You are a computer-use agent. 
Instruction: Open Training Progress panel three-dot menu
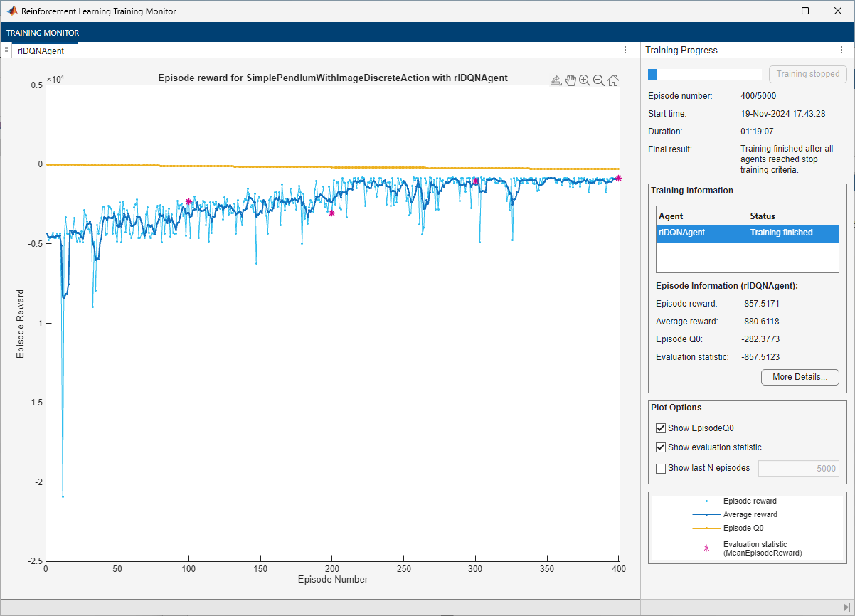(x=841, y=50)
